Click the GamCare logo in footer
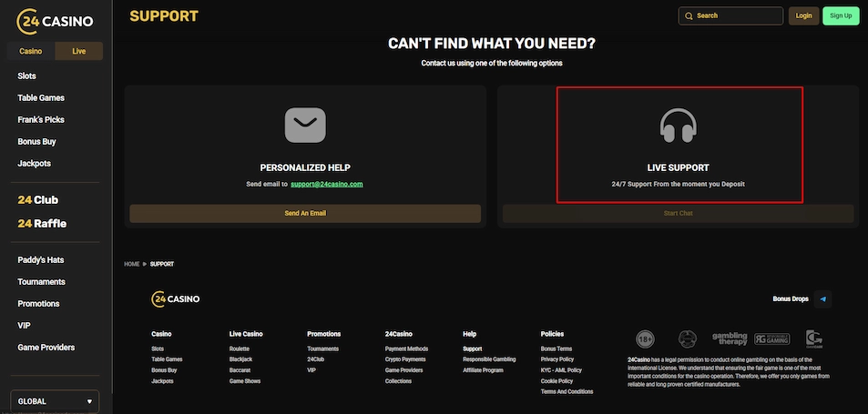Image resolution: width=868 pixels, height=414 pixels. 813,338
